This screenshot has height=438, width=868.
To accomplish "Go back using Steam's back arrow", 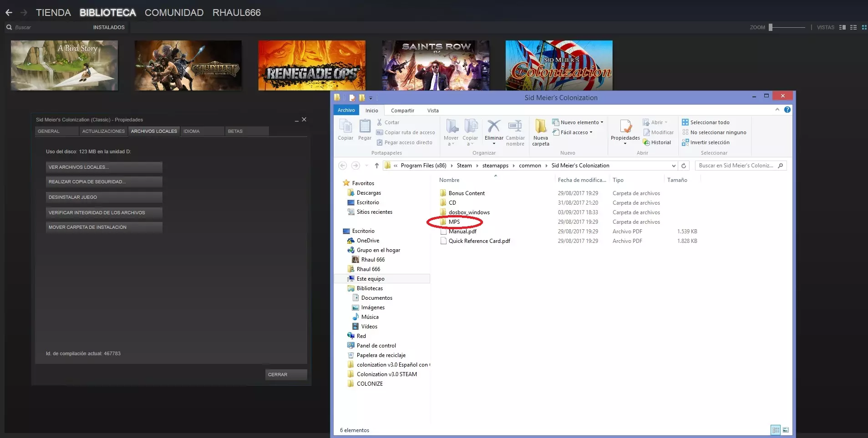I will pyautogui.click(x=9, y=13).
